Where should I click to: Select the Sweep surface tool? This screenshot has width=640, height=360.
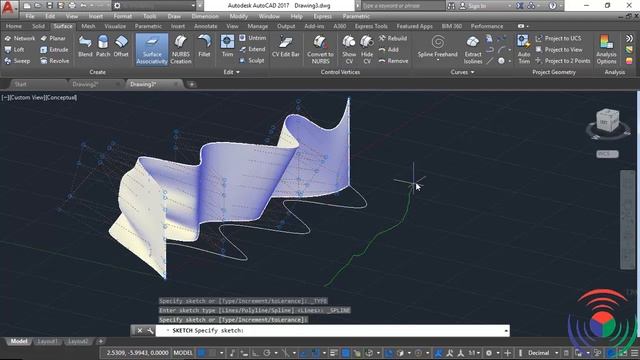tap(17, 61)
